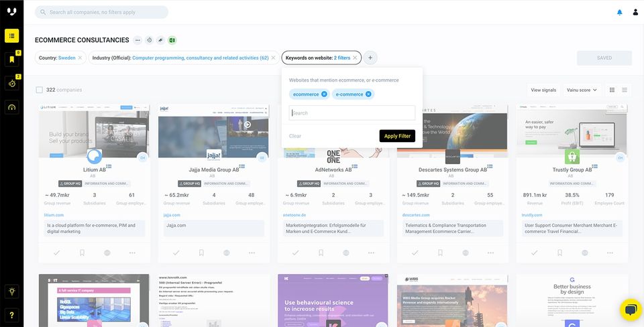Image resolution: width=644 pixels, height=327 pixels.
Task: Open the notifications bell
Action: [x=619, y=12]
